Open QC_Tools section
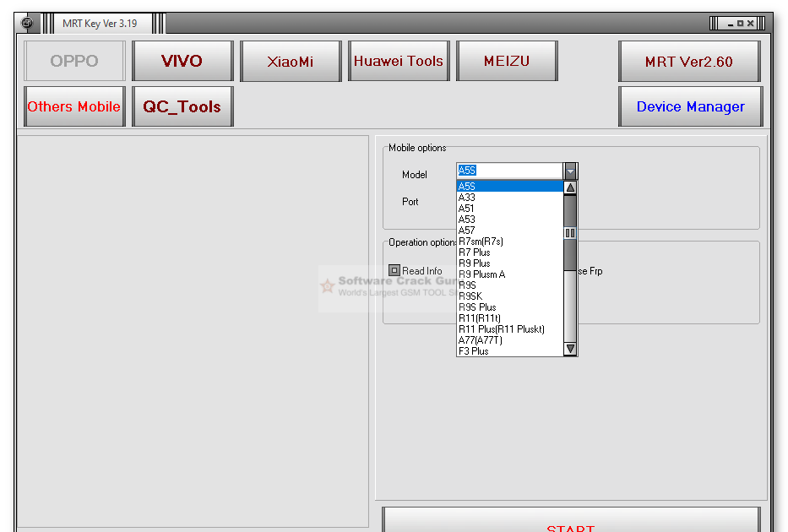Image resolution: width=788 pixels, height=532 pixels. pos(182,106)
